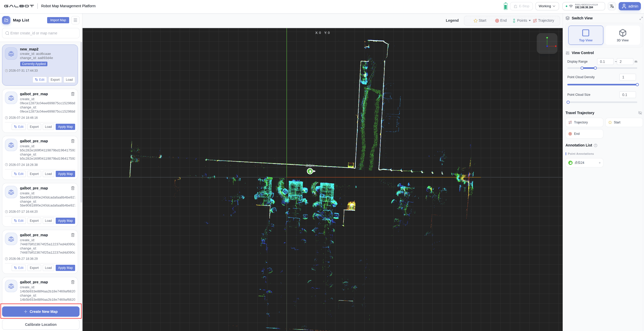Export galbot_pre_map dated 2026-06-27 18:36:29
The image size is (644, 331).
coord(34,268)
